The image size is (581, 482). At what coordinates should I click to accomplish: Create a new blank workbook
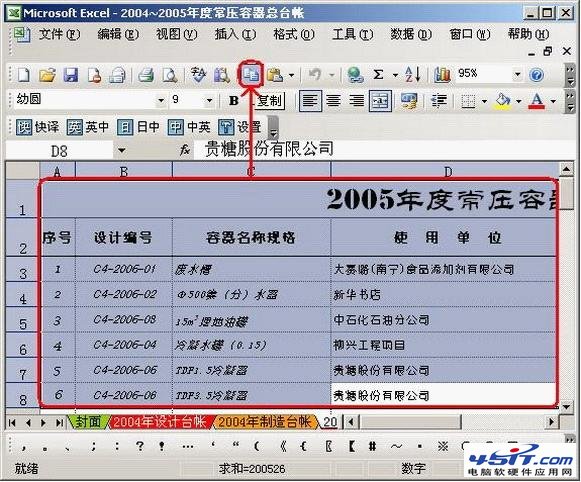[24, 75]
